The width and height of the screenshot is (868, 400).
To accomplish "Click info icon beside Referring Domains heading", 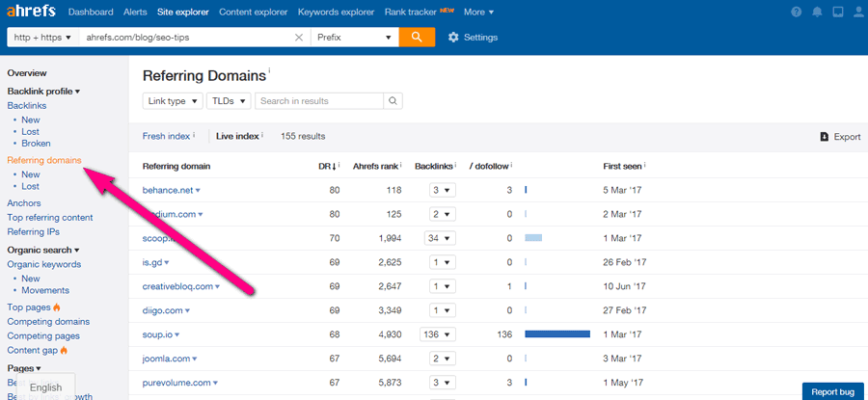I will pyautogui.click(x=270, y=70).
